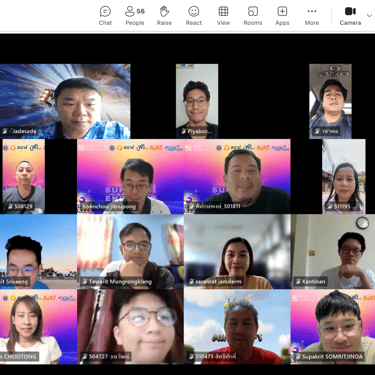Raise your hand in meeting
This screenshot has height=375, width=375.
pyautogui.click(x=164, y=16)
